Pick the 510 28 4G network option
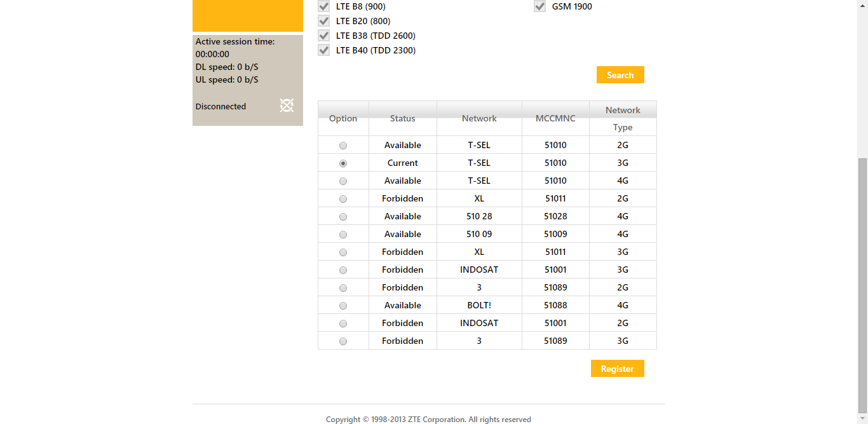This screenshot has height=424, width=868. click(343, 217)
